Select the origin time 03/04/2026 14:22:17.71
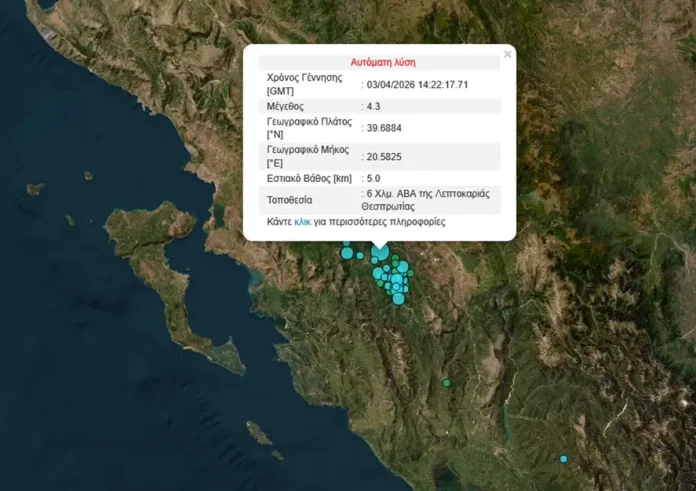This screenshot has width=696, height=491. pyautogui.click(x=417, y=84)
